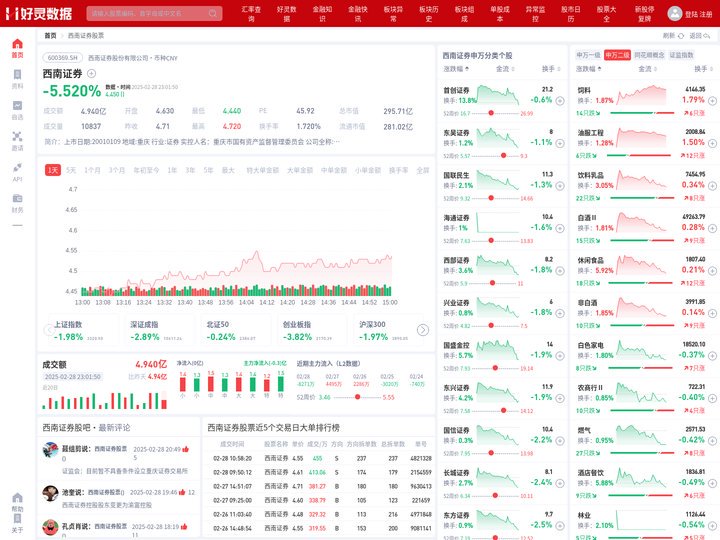
Task: Click 西南证券 52周价 slider dot
Action: coord(357,397)
